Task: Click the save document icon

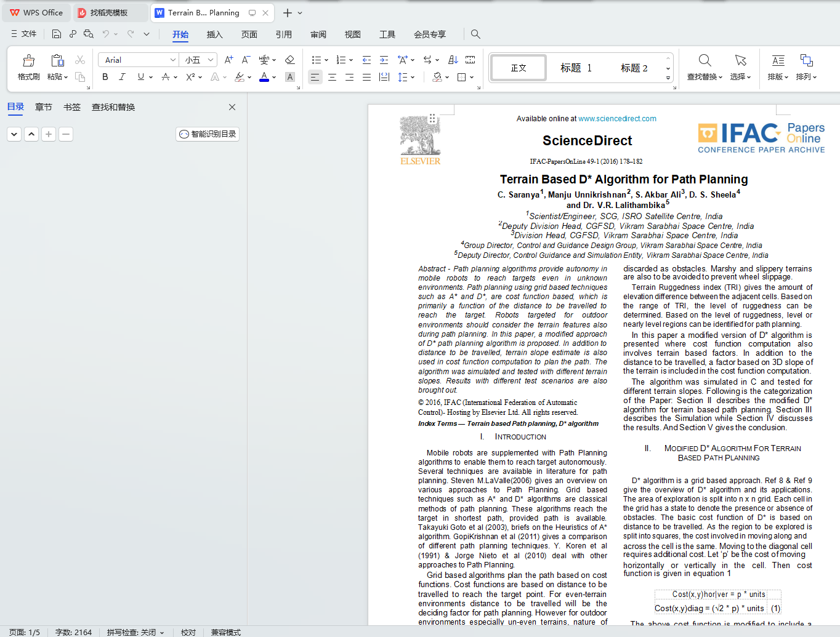Action: (x=57, y=34)
